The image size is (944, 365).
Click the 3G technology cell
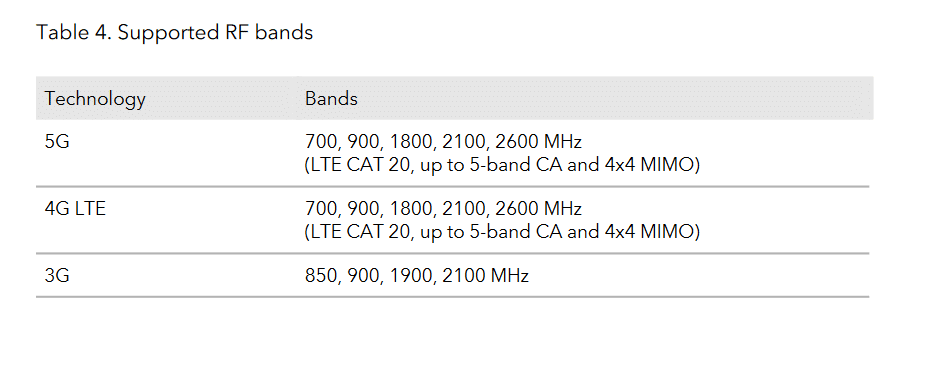57,276
